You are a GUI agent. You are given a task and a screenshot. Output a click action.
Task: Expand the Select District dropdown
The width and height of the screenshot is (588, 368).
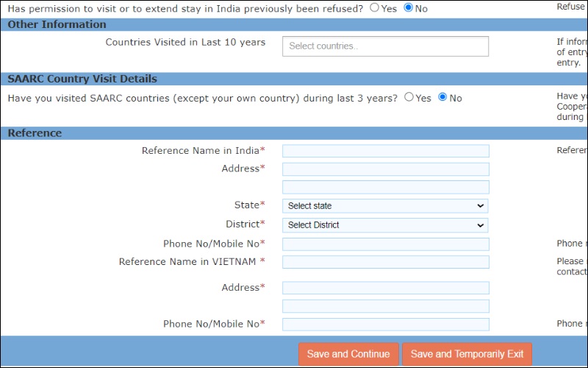(x=385, y=225)
